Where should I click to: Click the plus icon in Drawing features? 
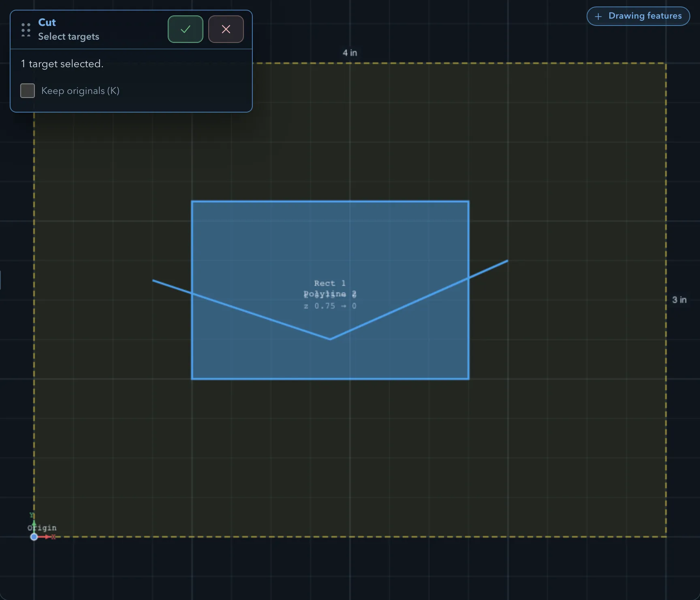click(598, 17)
